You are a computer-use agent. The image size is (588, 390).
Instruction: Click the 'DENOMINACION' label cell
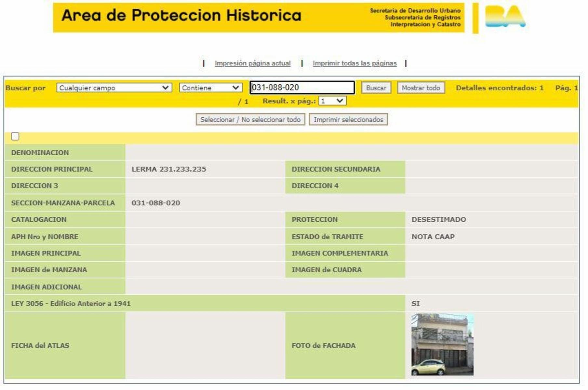click(65, 152)
